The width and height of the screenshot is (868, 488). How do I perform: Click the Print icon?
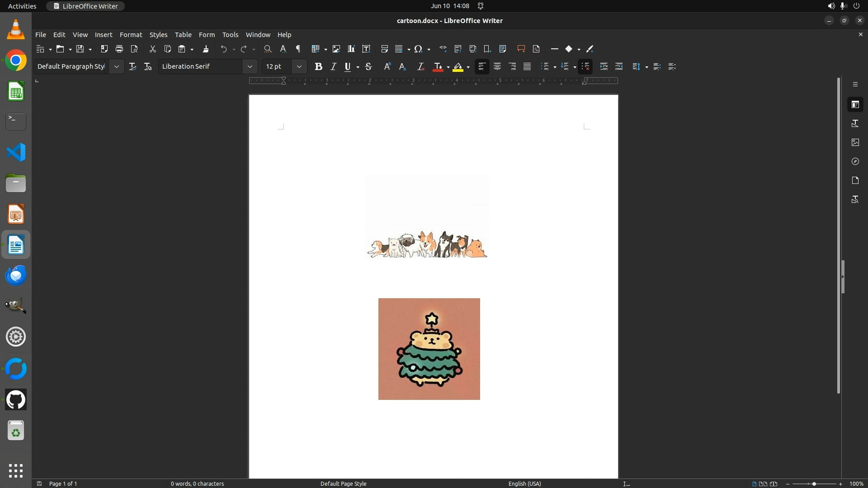pyautogui.click(x=119, y=49)
